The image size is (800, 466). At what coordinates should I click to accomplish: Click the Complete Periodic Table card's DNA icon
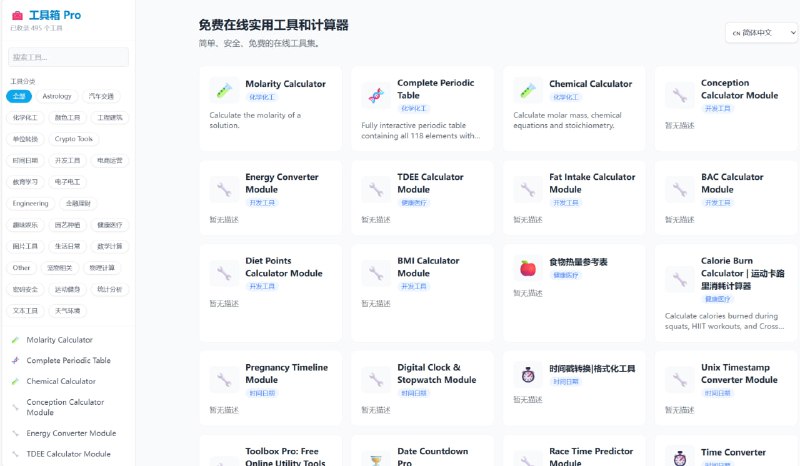click(x=376, y=95)
